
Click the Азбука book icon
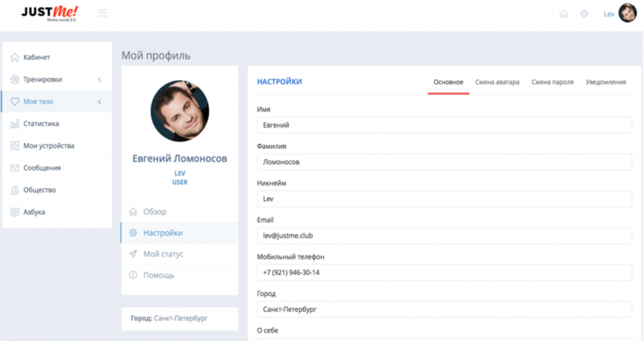point(15,212)
